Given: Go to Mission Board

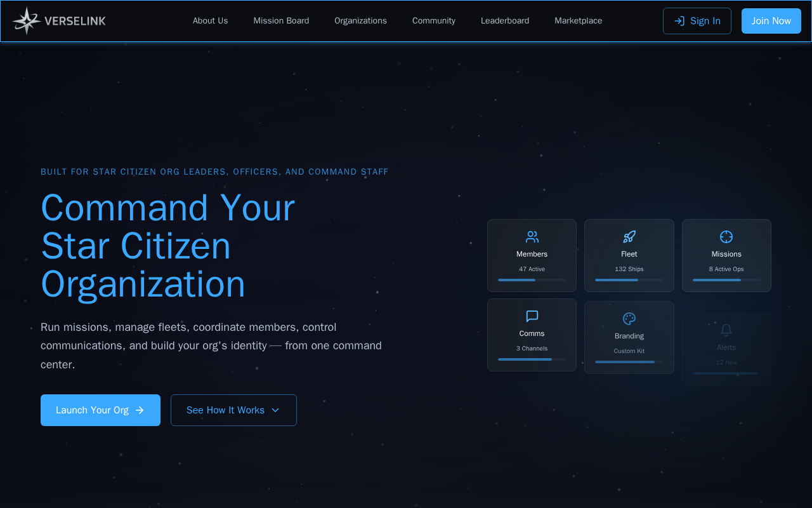Looking at the screenshot, I should pos(281,21).
